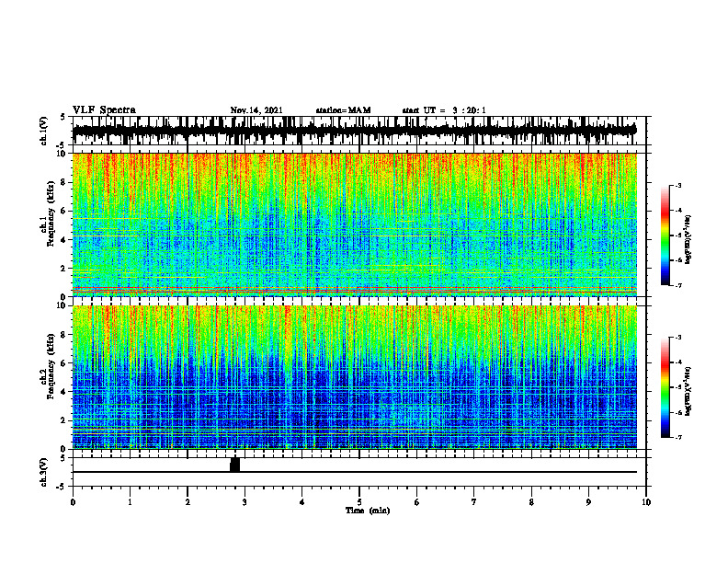Click time axis tick label "9"
Screen dimensions: 728x563
(x=588, y=502)
